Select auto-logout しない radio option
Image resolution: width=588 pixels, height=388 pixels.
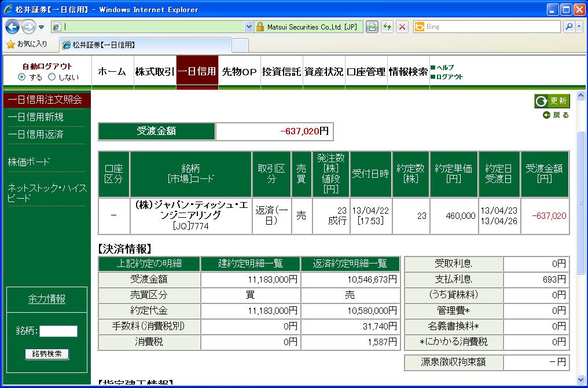point(52,77)
